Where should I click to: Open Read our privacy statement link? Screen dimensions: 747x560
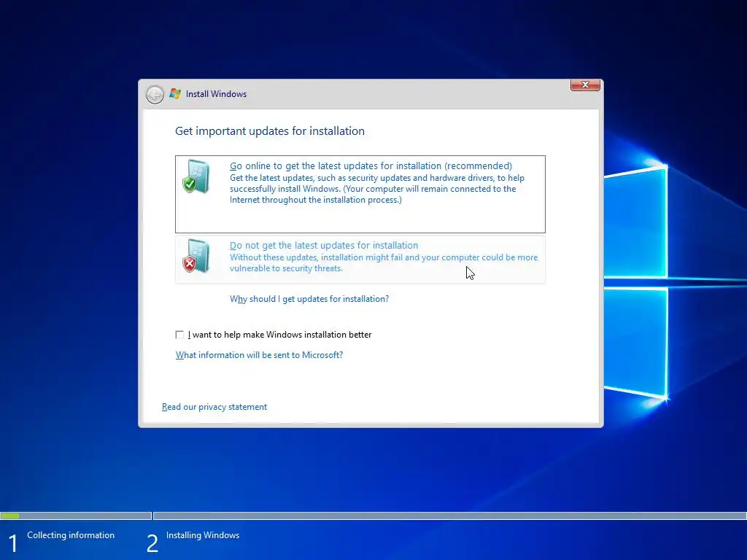[x=214, y=407]
